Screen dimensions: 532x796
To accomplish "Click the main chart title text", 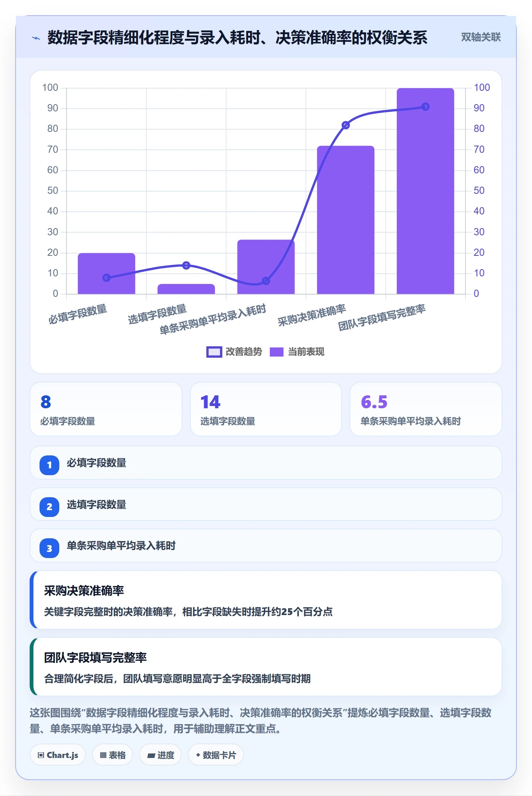I will point(237,38).
